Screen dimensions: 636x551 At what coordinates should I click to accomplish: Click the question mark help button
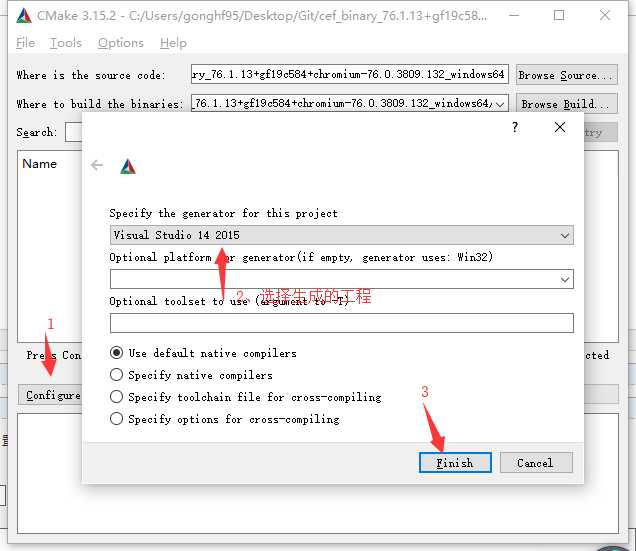click(515, 127)
